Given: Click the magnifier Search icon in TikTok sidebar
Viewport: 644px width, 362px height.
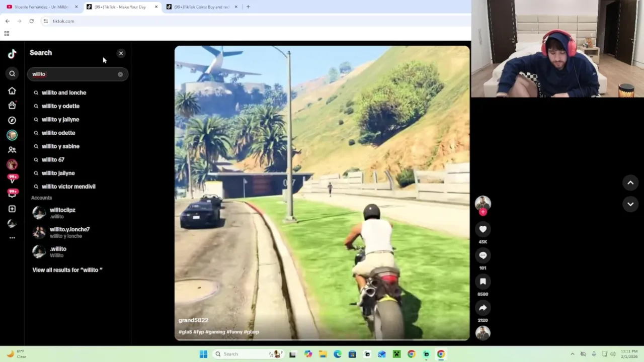Looking at the screenshot, I should click(12, 74).
